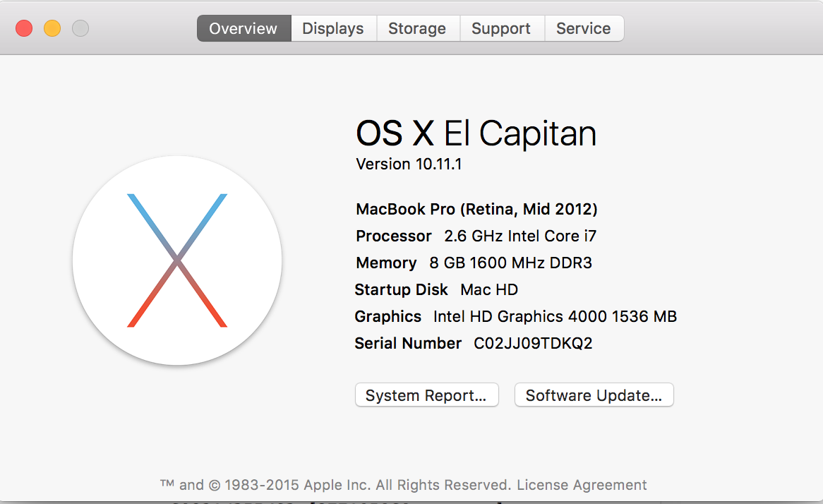Click Version 10.11.1 to reveal build number
This screenshot has width=823, height=504.
(409, 164)
